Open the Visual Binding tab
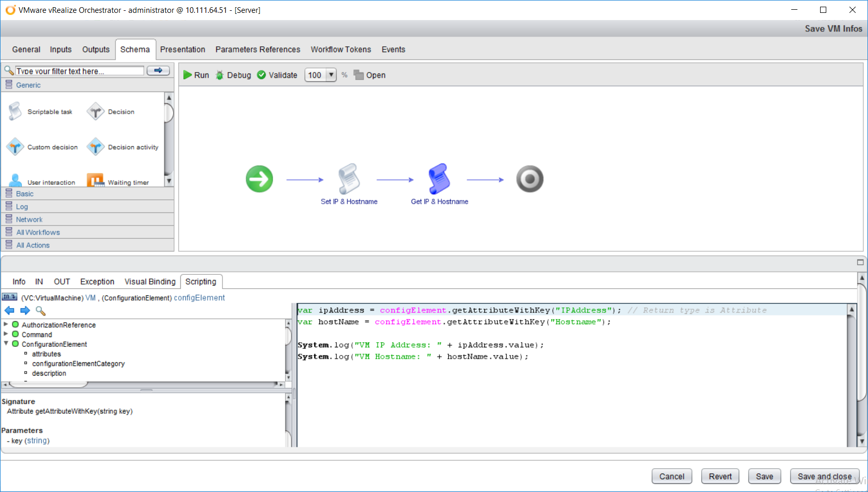 coord(150,282)
